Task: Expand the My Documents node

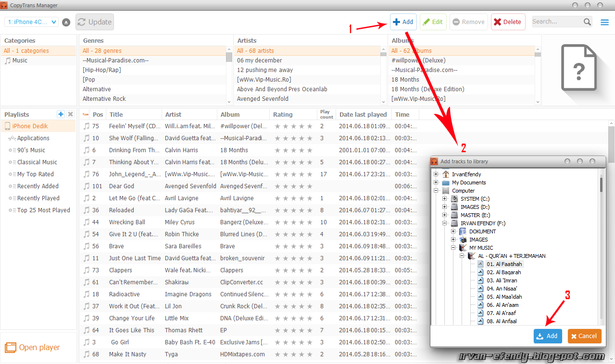Action: coord(436,182)
